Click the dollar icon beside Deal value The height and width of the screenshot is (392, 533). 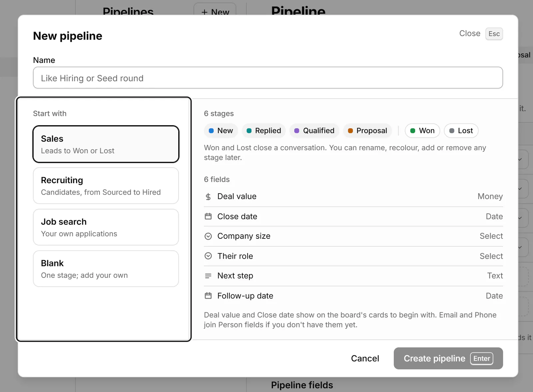click(x=208, y=197)
